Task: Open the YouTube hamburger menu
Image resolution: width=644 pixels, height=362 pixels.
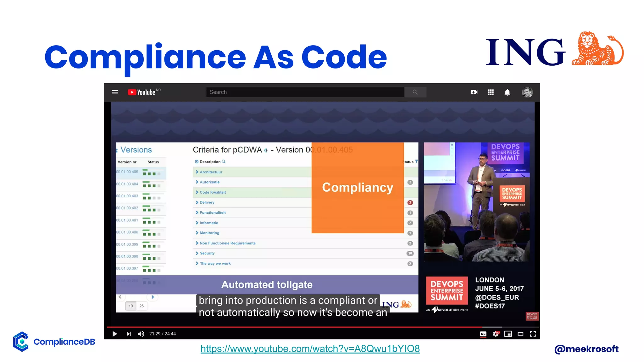Action: point(115,92)
